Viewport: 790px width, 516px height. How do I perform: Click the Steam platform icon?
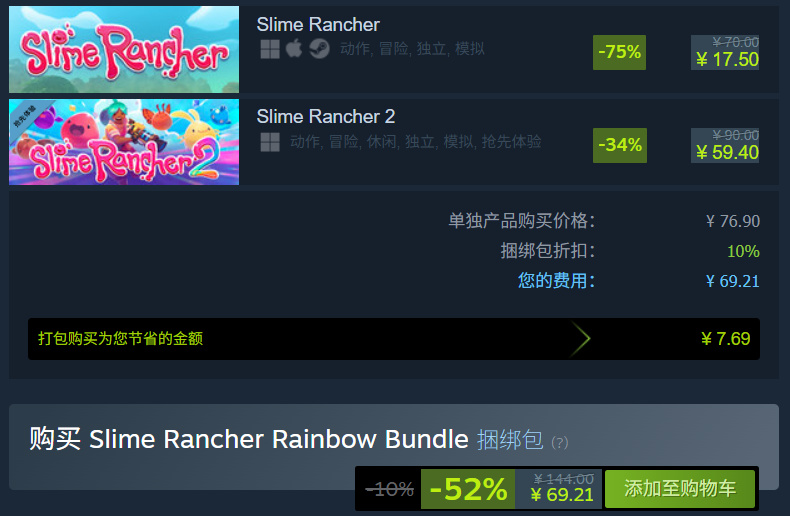319,49
